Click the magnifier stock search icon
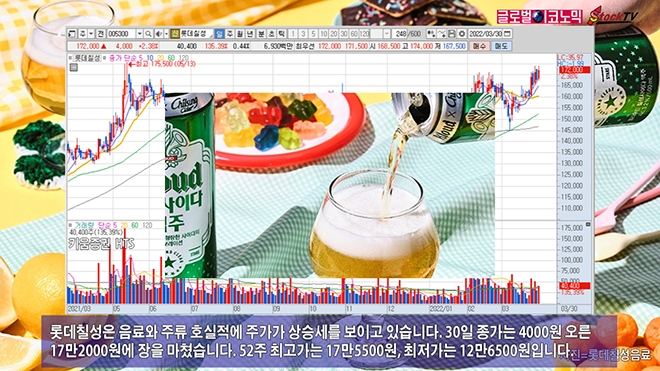Viewport: 660px width, 371px height. [x=148, y=34]
